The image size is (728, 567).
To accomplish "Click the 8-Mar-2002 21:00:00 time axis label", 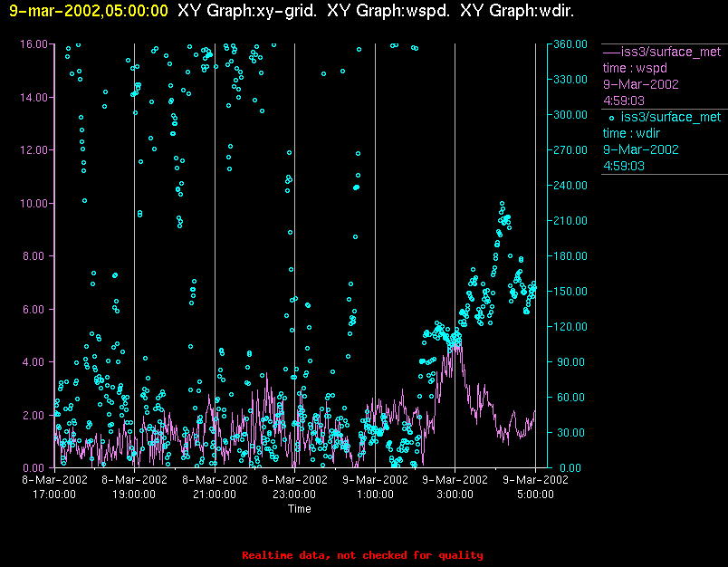I will point(215,486).
